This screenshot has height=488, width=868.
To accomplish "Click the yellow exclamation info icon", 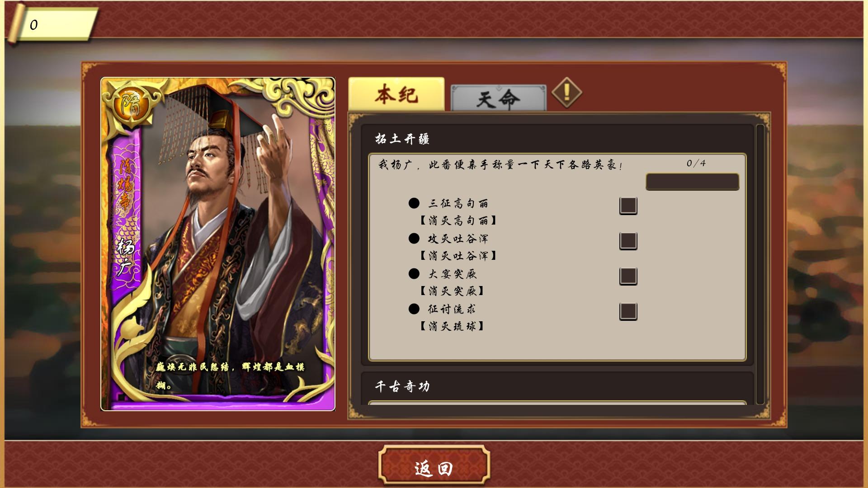I will point(566,93).
